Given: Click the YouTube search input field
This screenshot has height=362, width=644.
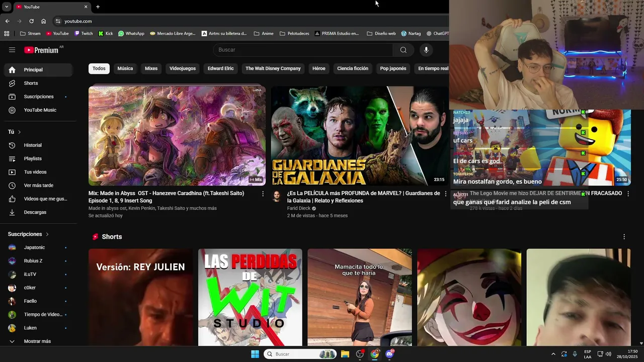Looking at the screenshot, I should (303, 50).
